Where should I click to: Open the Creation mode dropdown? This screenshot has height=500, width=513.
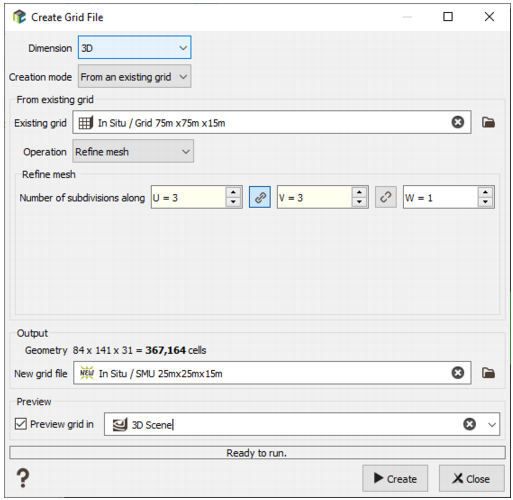coord(135,77)
